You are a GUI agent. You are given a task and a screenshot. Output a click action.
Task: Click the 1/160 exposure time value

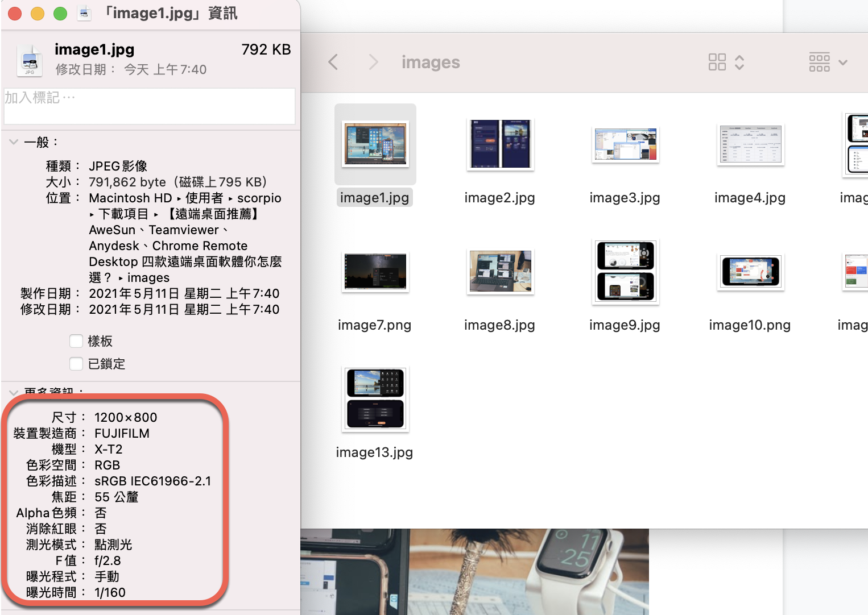tap(110, 592)
